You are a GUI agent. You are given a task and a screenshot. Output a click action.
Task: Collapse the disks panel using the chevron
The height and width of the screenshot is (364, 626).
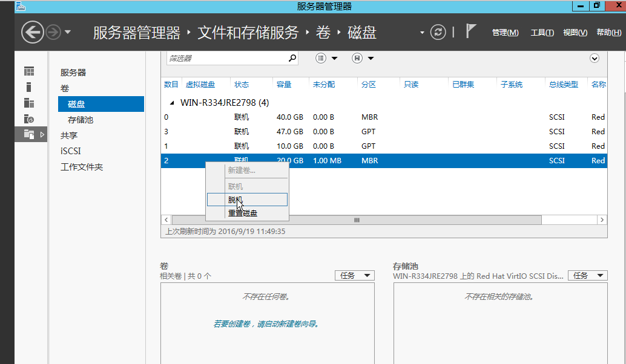pos(594,58)
